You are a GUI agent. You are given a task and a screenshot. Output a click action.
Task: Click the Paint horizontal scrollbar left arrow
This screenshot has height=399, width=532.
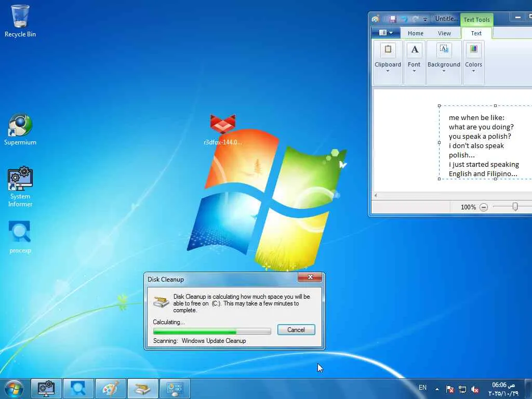[x=376, y=195]
